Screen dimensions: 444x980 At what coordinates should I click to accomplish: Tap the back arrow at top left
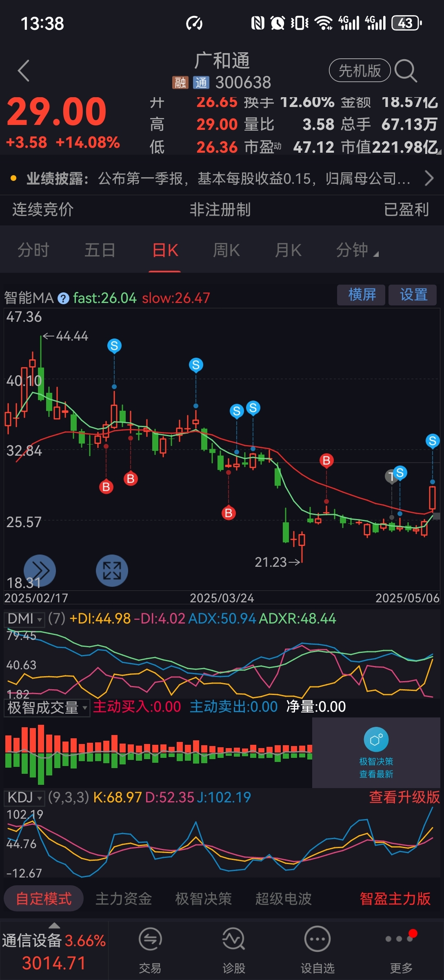pyautogui.click(x=24, y=71)
